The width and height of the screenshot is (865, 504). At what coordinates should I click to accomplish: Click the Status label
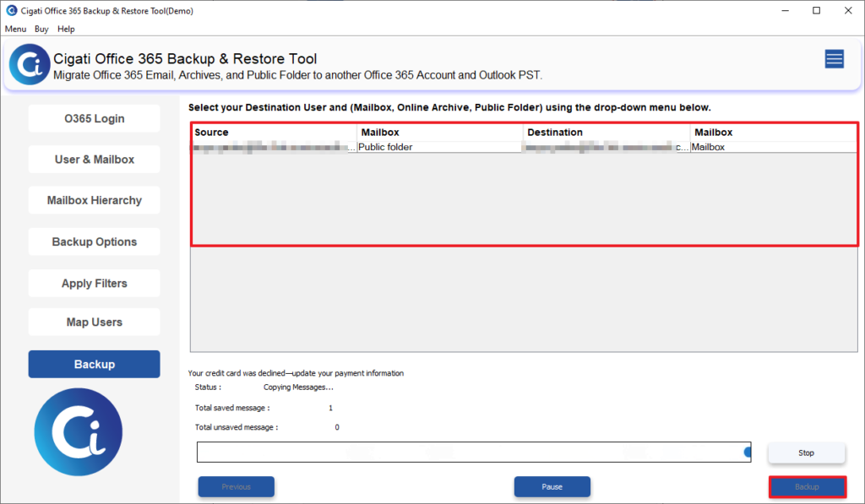[x=208, y=387]
